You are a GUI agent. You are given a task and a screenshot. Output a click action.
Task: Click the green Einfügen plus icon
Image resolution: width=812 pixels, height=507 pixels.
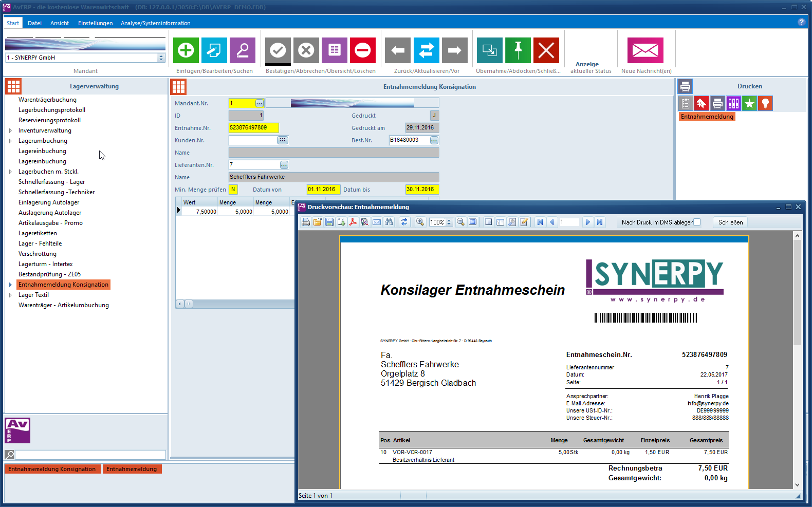186,50
